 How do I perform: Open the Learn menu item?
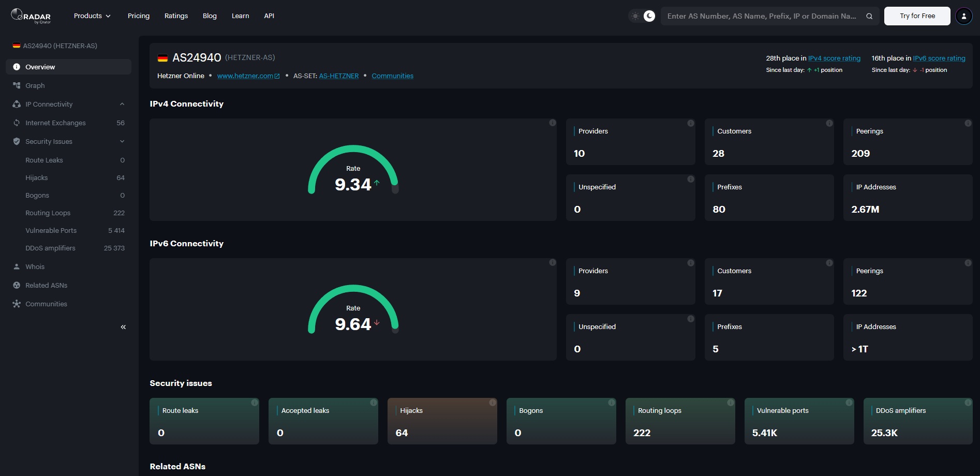(240, 16)
